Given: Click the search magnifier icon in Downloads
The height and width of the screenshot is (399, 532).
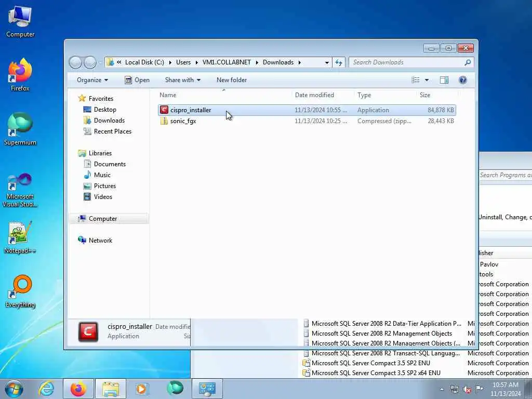Looking at the screenshot, I should (468, 62).
